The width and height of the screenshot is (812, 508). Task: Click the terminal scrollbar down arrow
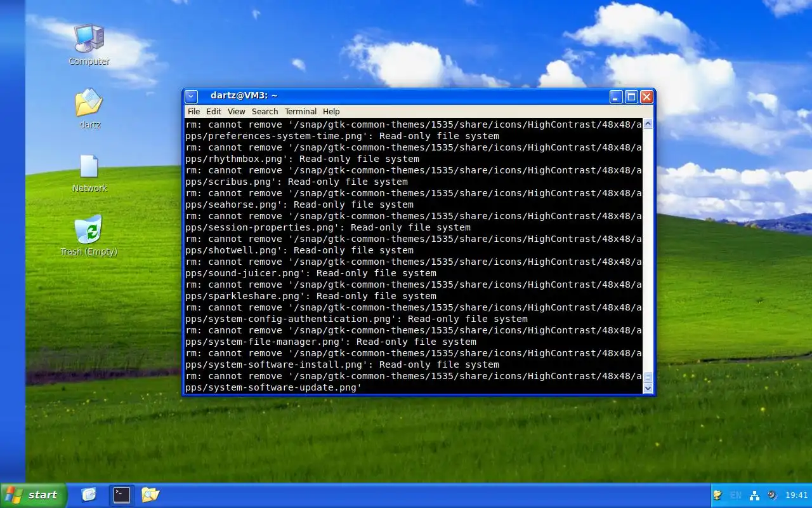(x=648, y=388)
